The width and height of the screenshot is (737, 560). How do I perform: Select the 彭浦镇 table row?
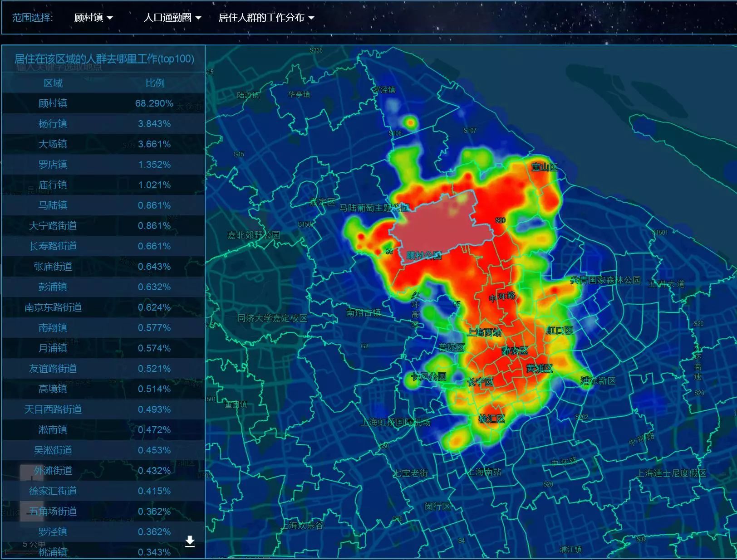pos(103,287)
